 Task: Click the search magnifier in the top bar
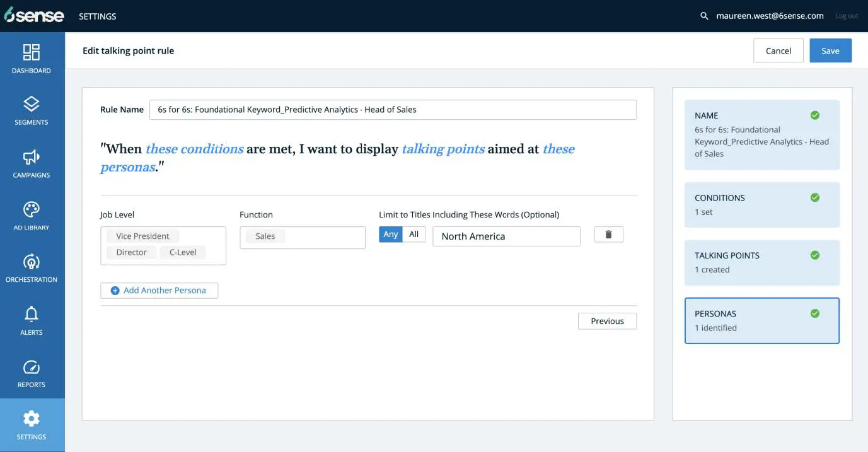click(x=703, y=15)
